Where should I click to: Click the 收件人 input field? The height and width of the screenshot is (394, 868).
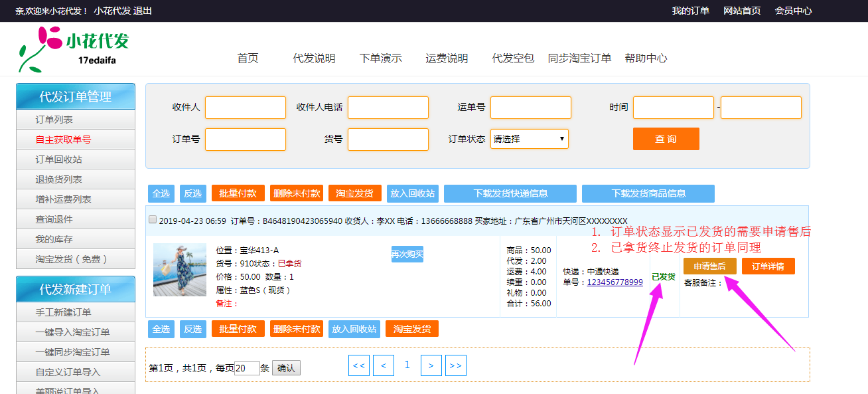pyautogui.click(x=246, y=108)
